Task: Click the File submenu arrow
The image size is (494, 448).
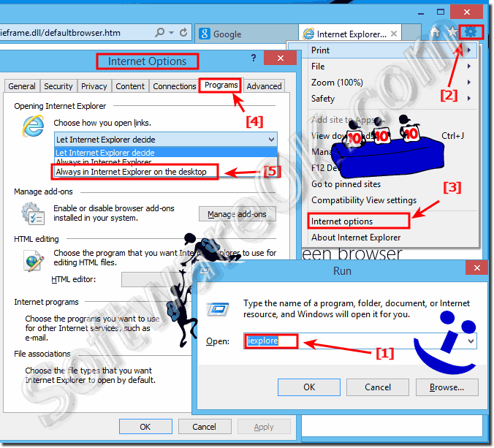Action: (x=469, y=67)
